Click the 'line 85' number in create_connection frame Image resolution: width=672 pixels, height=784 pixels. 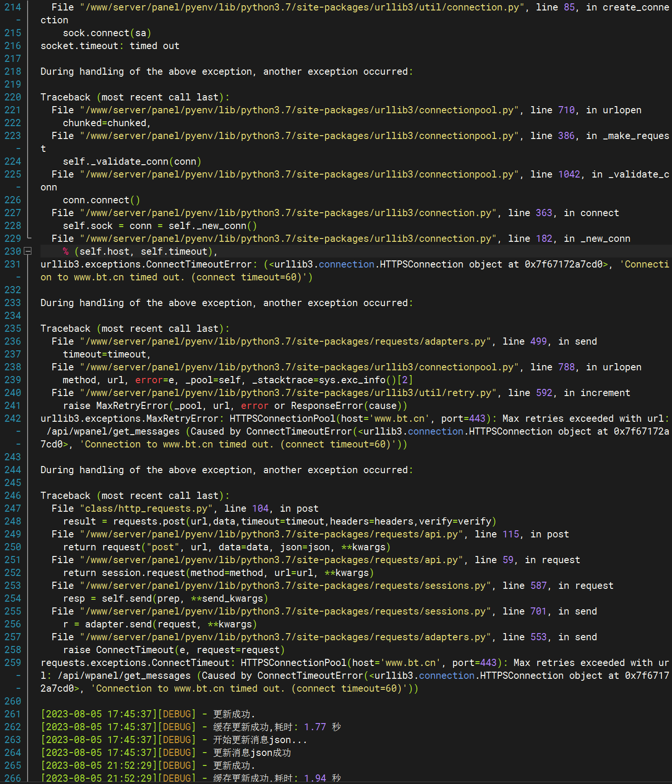[569, 7]
